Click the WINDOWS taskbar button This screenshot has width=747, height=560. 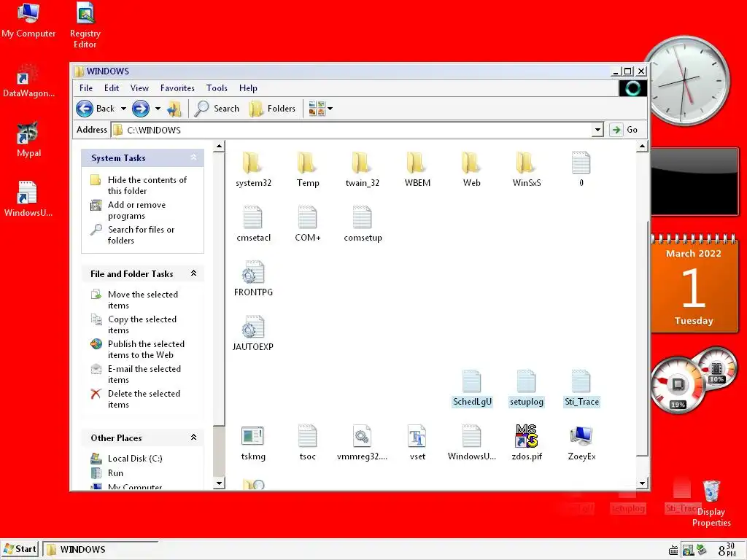(100, 549)
